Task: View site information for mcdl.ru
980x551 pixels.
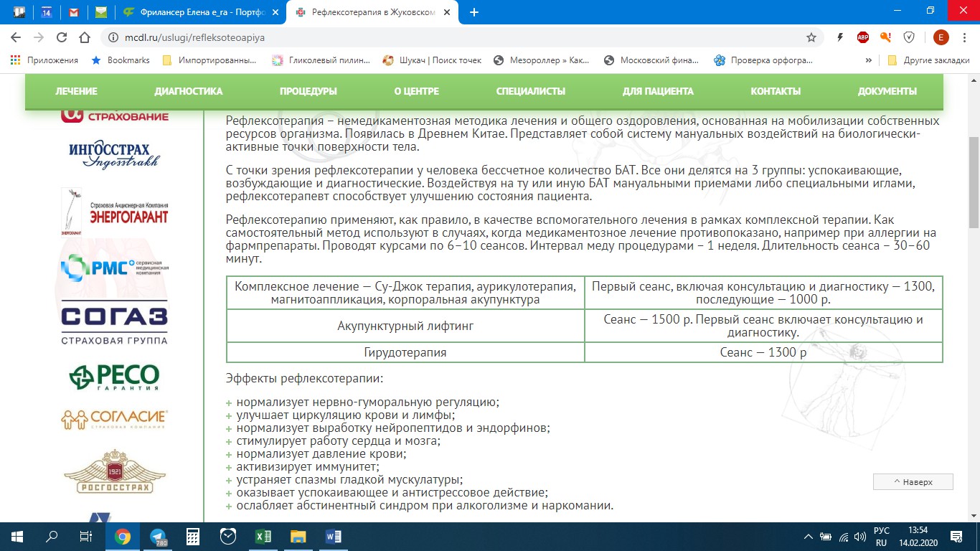Action: pos(113,37)
